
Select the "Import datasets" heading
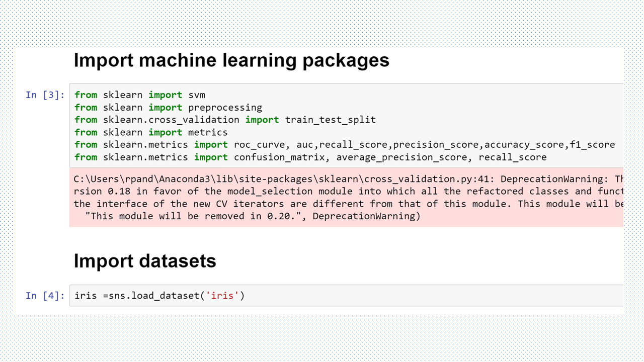click(145, 261)
